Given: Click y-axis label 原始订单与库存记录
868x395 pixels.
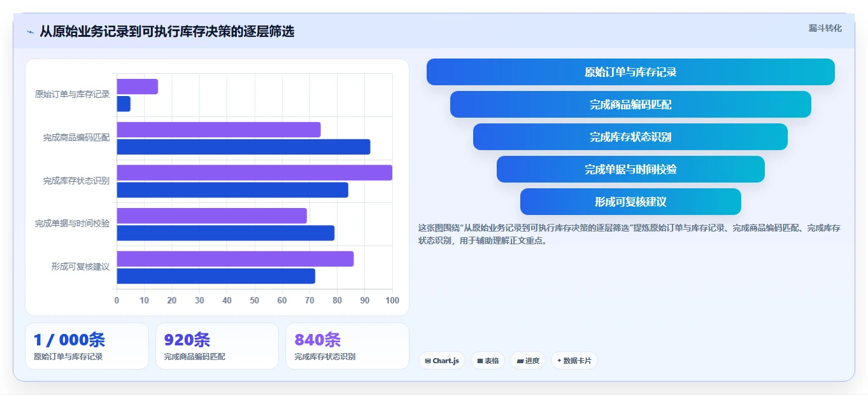Looking at the screenshot, I should point(72,94).
